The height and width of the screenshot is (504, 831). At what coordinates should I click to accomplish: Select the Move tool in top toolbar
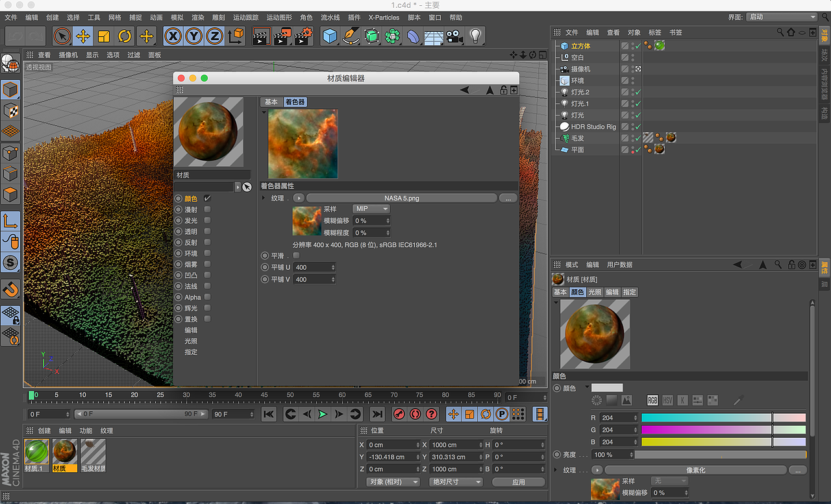point(82,36)
